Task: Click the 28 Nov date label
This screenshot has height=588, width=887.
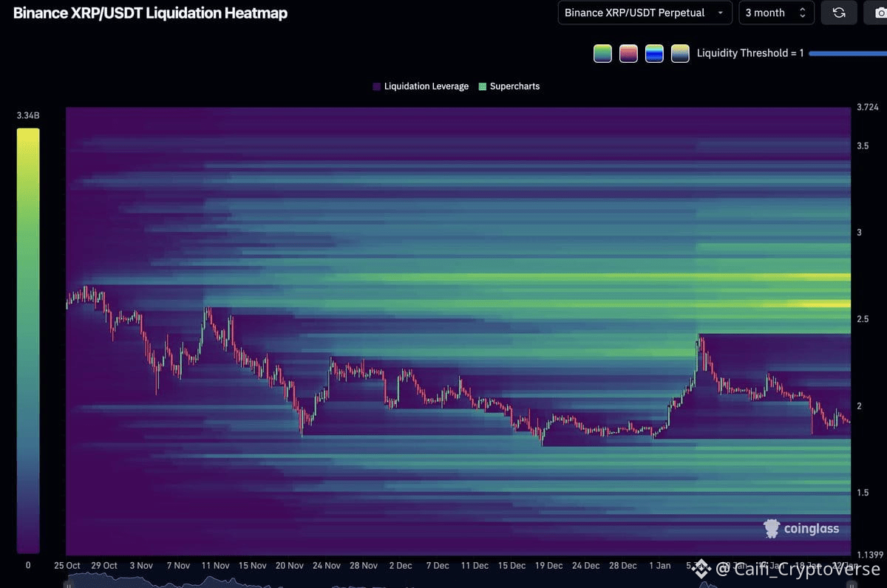Action: coord(364,565)
